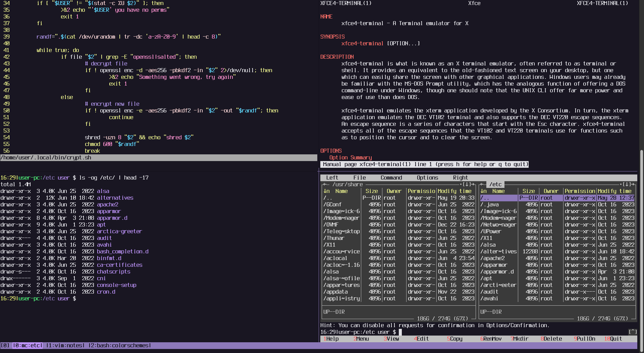Image resolution: width=644 pixels, height=353 pixels.
Task: Sort left panel by Size column header
Action: pos(372,191)
